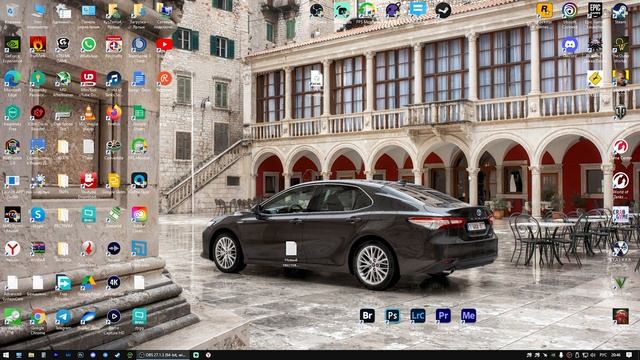Switch to the OBS taskbar window

click(x=162, y=355)
